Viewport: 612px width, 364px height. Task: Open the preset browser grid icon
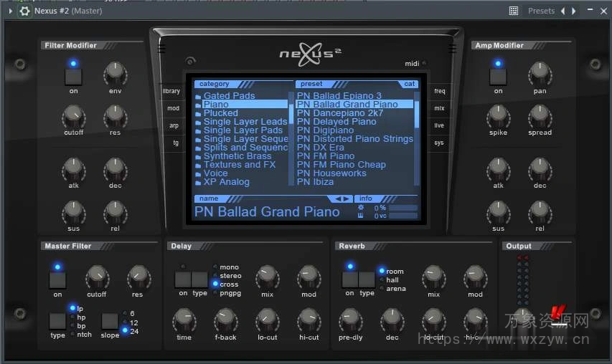(514, 11)
